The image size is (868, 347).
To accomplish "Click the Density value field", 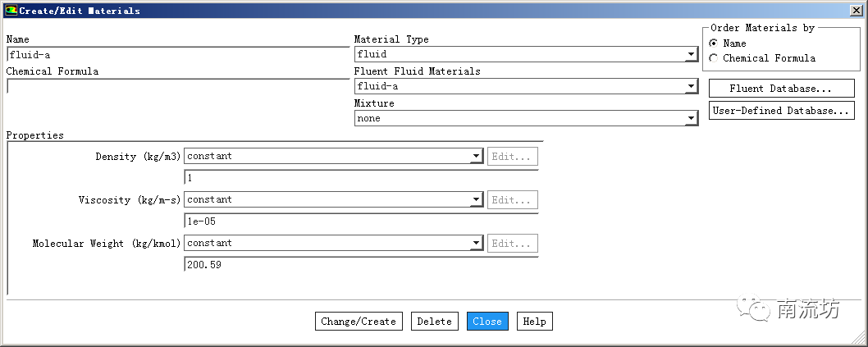I will pyautogui.click(x=361, y=178).
